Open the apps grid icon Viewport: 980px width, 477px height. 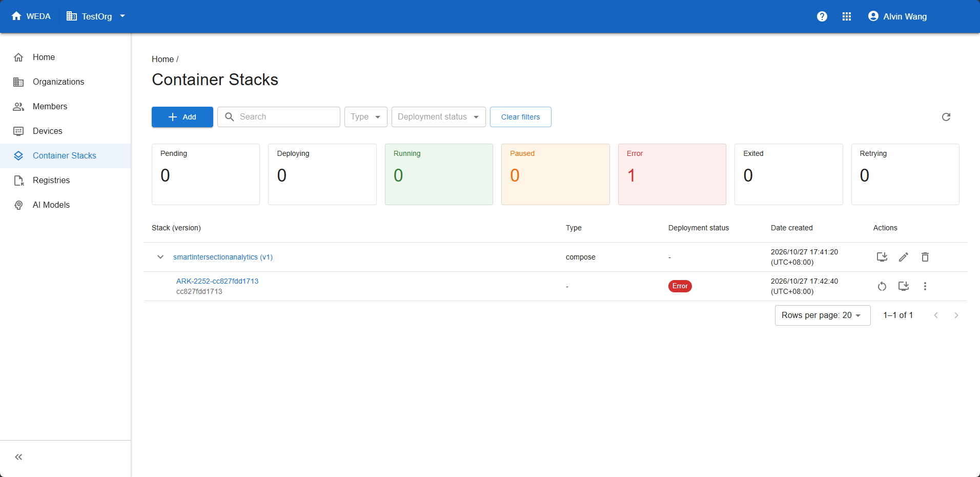pos(847,16)
